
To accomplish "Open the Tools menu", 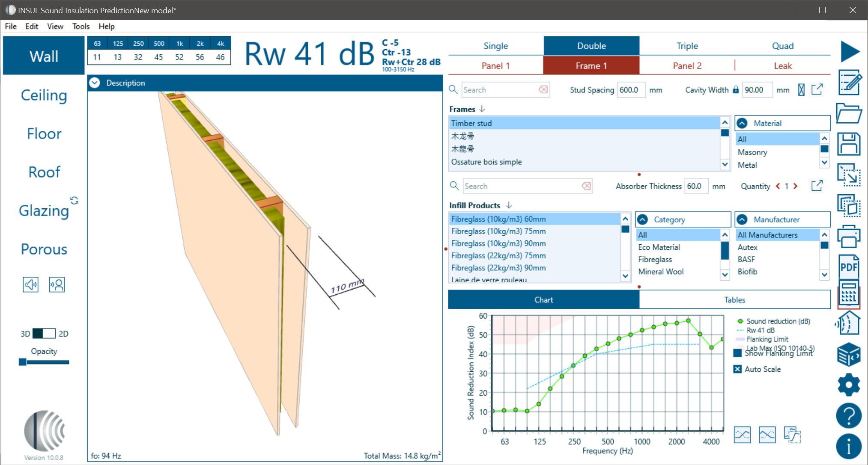I will [81, 26].
